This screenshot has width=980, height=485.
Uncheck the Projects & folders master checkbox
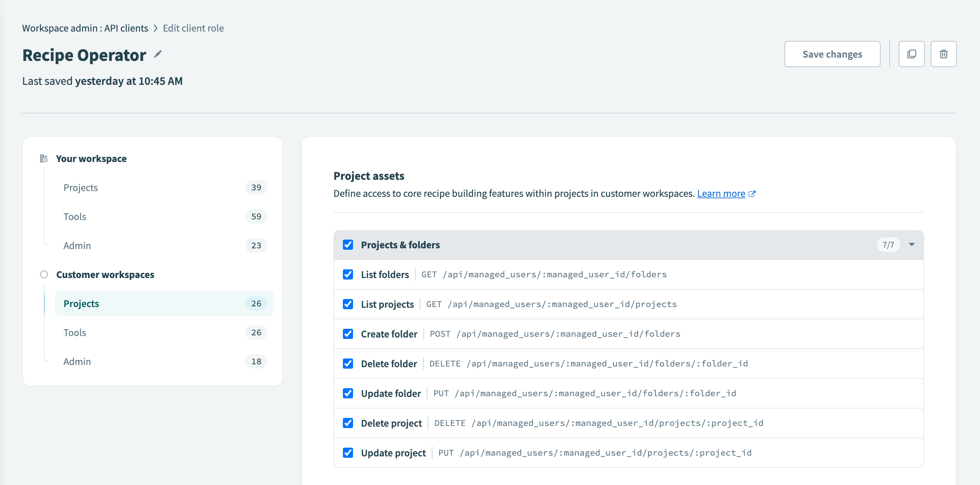point(347,245)
